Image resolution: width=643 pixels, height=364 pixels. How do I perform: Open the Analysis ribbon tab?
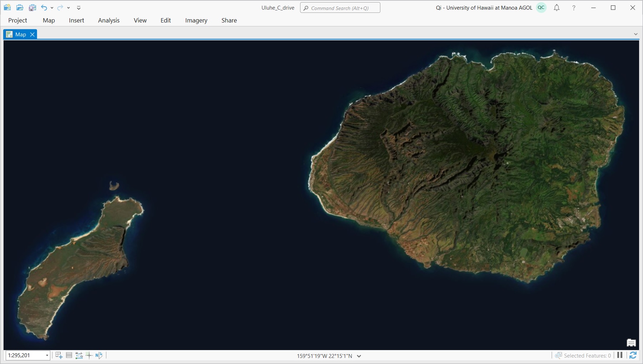tap(109, 20)
